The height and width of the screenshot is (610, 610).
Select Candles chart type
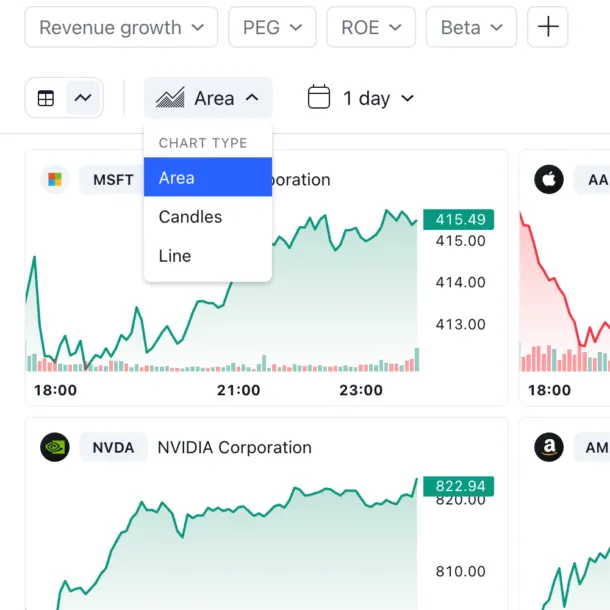pos(208,217)
